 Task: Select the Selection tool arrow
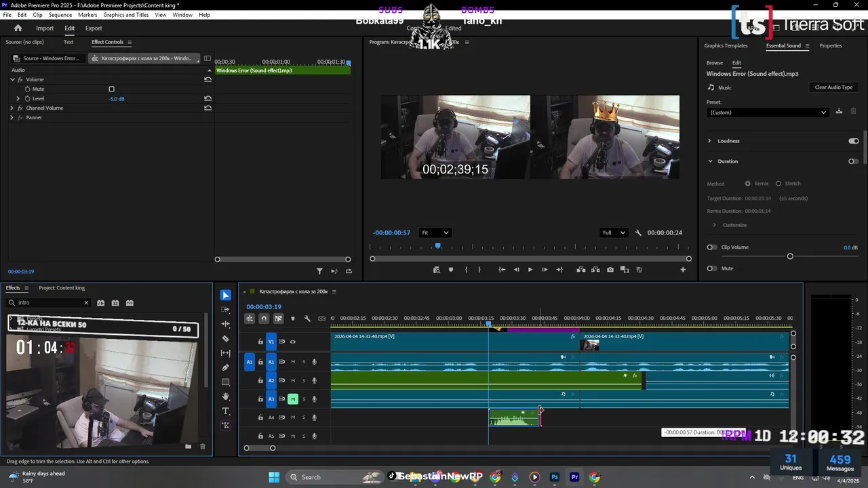click(226, 296)
